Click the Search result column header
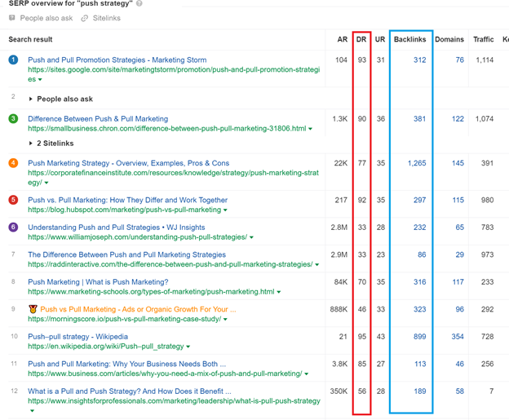 click(30, 39)
